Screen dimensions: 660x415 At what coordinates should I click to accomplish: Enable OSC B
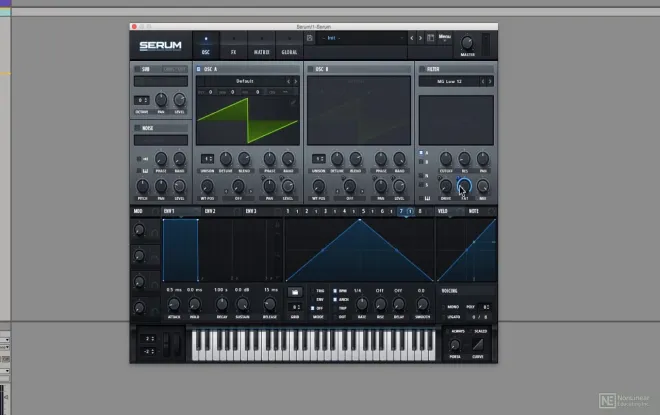pos(310,69)
